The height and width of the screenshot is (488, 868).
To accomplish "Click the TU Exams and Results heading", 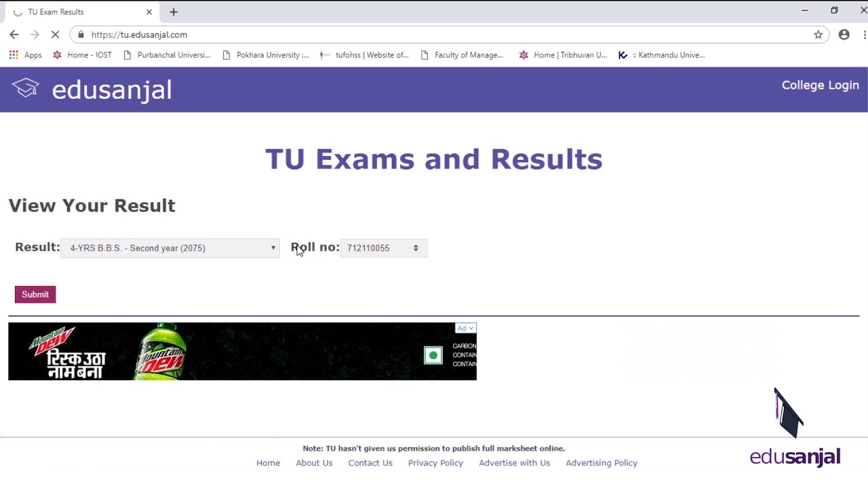I will tap(434, 159).
